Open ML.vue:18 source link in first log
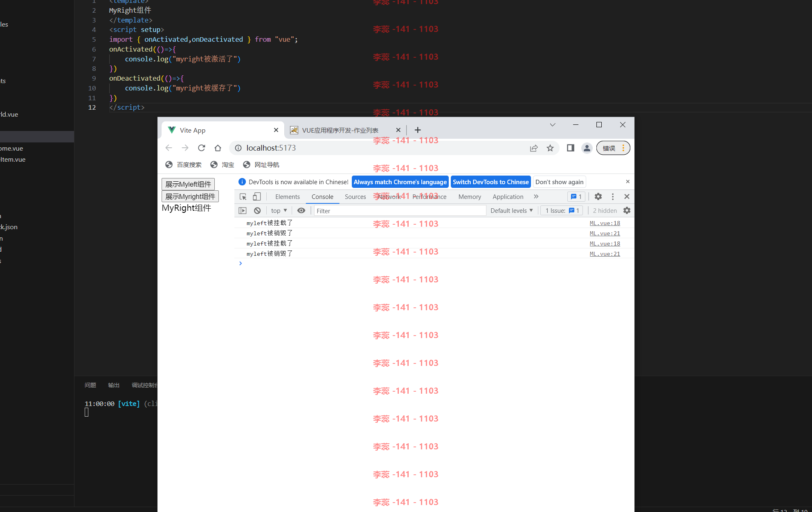 605,223
